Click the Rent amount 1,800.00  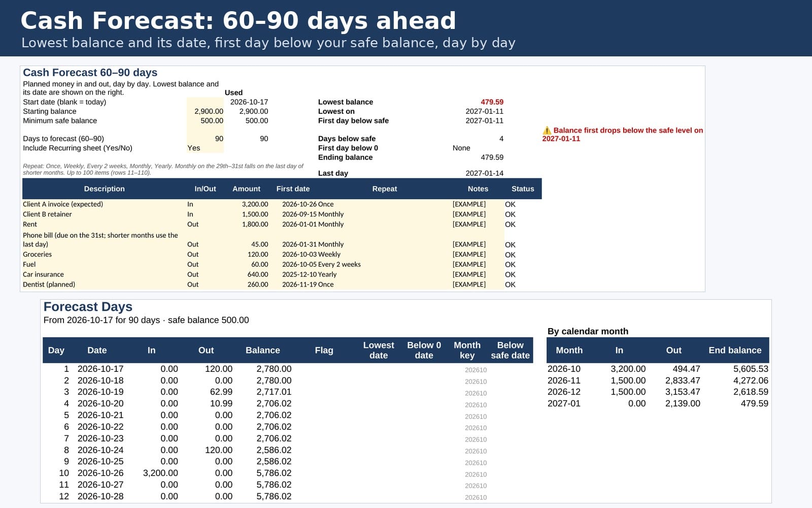point(255,225)
